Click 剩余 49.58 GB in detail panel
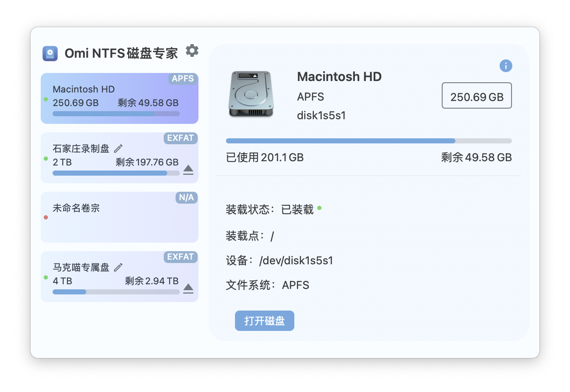 point(476,157)
